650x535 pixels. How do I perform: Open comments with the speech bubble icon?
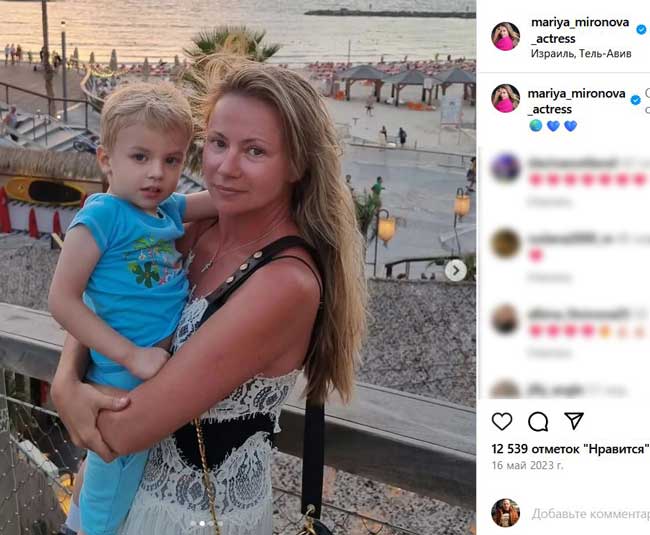pos(538,422)
